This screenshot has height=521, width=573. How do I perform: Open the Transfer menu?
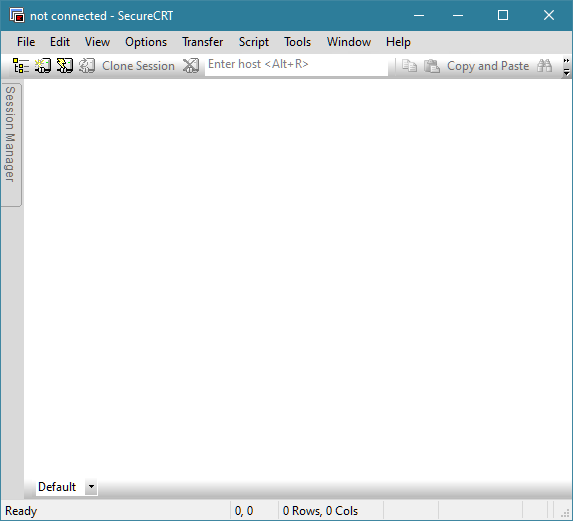pyautogui.click(x=202, y=42)
